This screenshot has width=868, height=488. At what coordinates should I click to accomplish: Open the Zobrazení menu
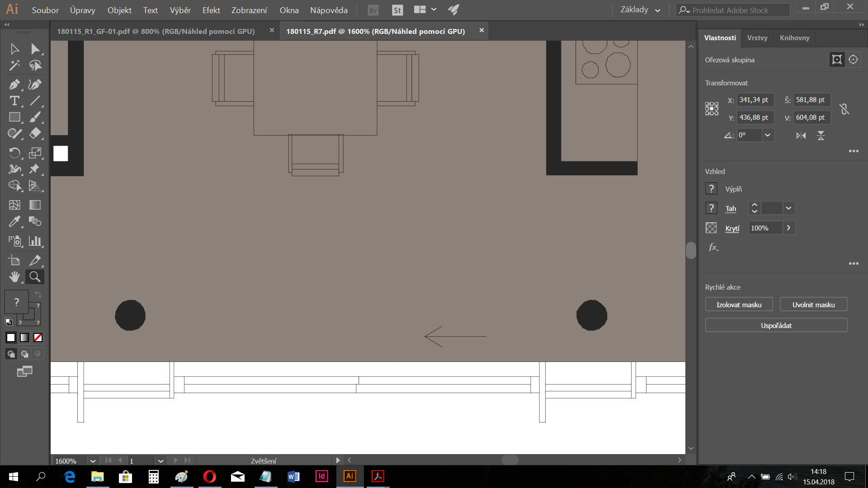pos(249,10)
